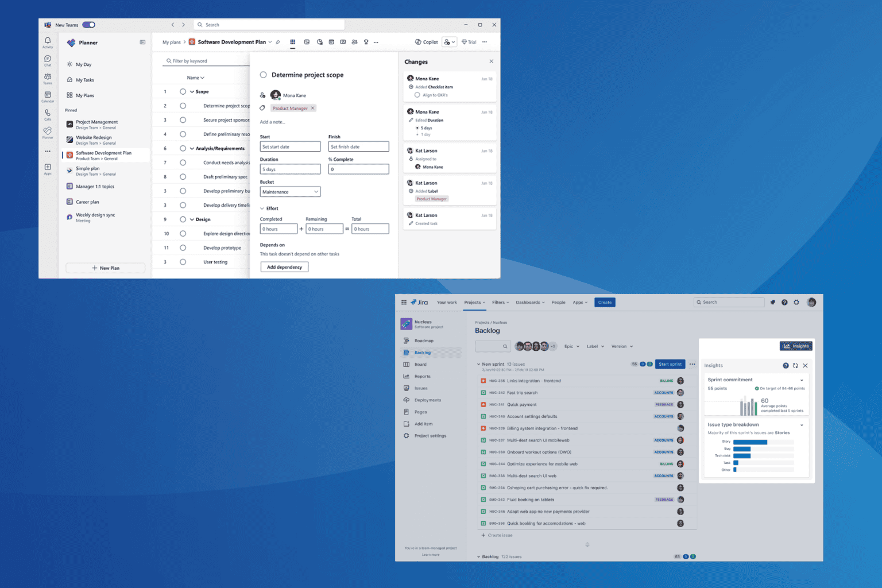Open Activity in the Teams sidebar

pyautogui.click(x=48, y=42)
